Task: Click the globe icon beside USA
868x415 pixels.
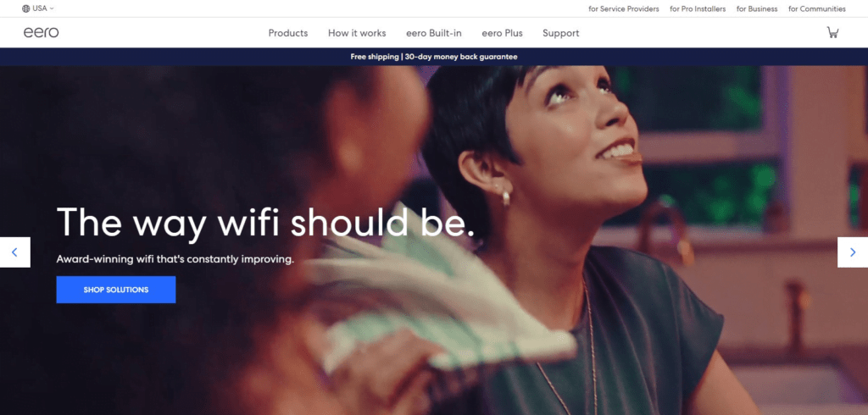Action: pos(26,8)
